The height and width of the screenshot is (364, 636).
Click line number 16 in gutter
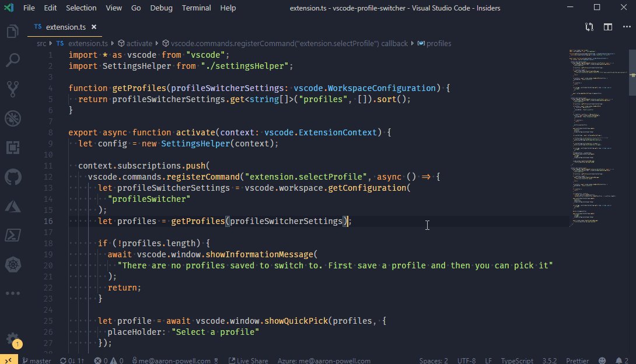[48, 221]
